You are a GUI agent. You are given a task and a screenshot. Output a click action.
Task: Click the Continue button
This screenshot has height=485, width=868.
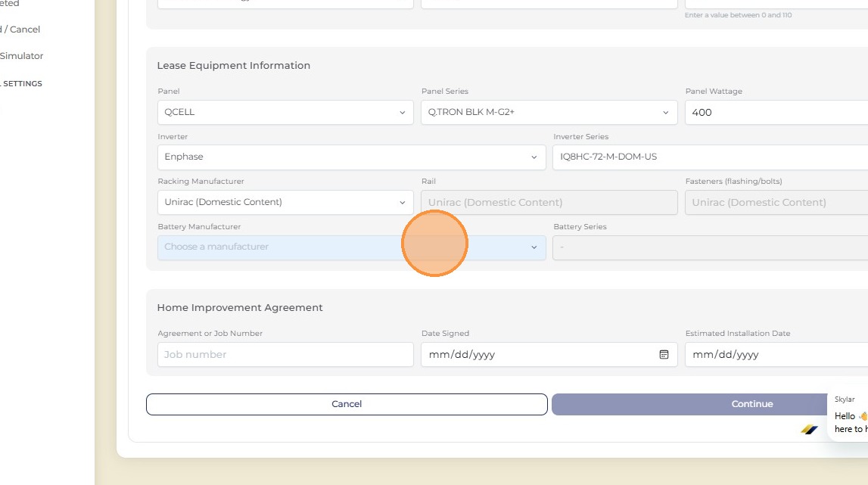click(x=710, y=404)
